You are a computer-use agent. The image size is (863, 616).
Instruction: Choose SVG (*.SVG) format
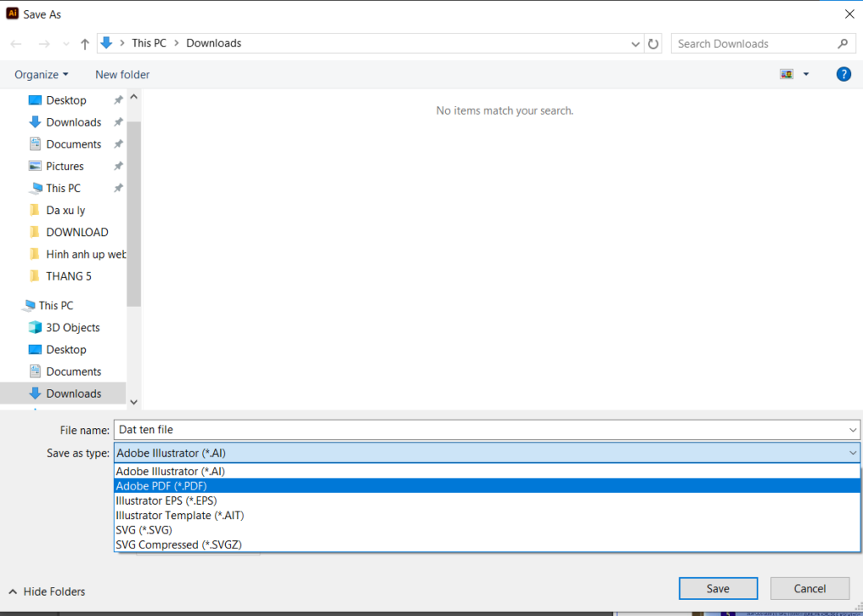tap(487, 530)
